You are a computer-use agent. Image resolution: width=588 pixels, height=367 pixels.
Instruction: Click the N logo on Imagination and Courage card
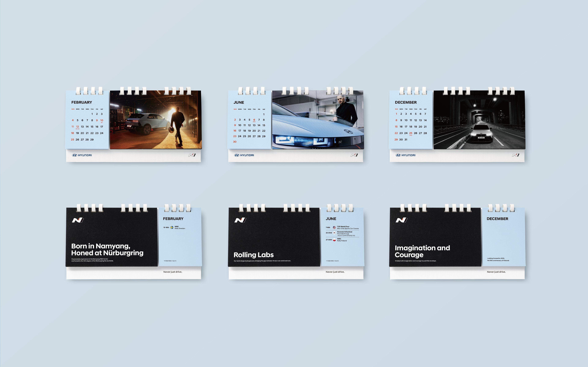coord(401,220)
